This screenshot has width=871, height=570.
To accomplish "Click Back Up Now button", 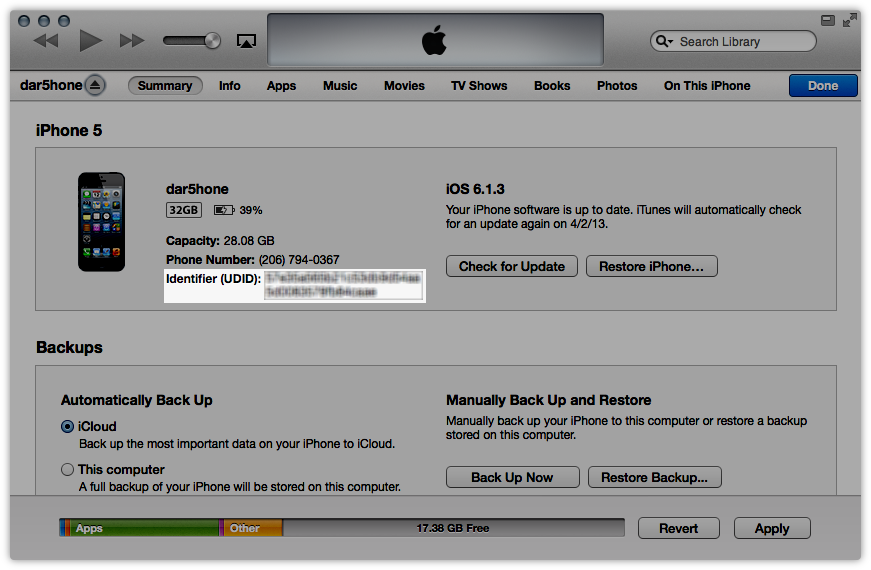I will [x=513, y=477].
